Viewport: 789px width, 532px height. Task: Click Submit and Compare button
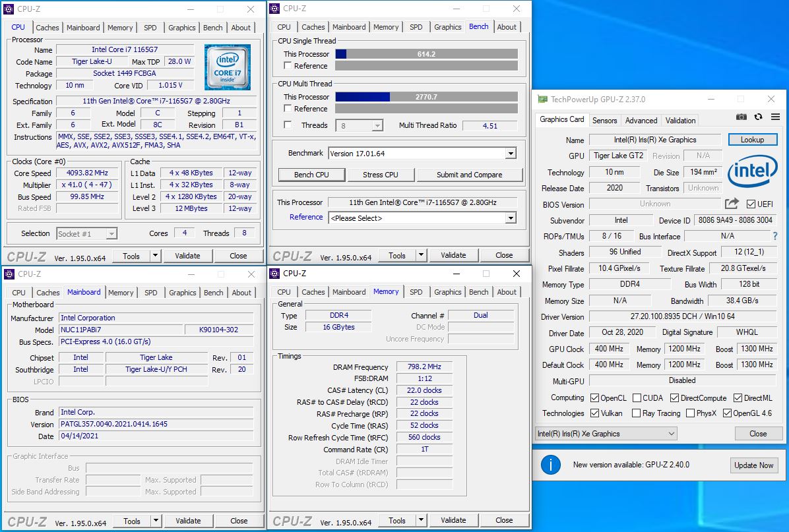[x=470, y=175]
